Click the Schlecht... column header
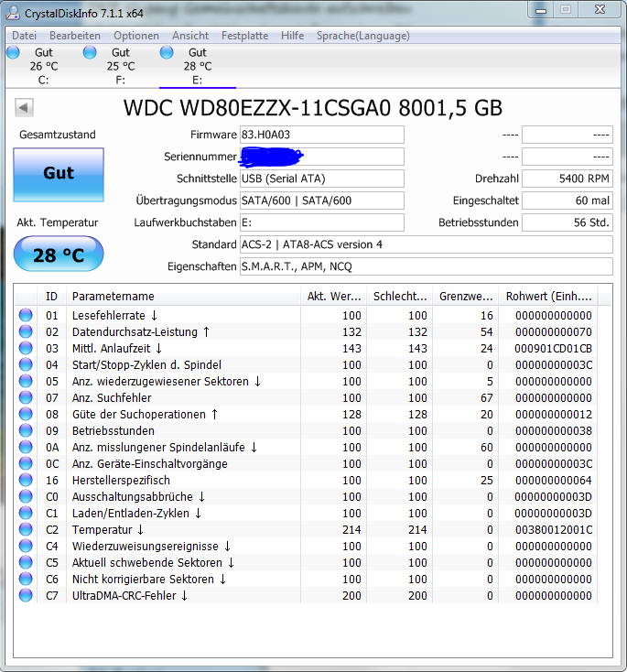The height and width of the screenshot is (672, 627). (x=400, y=296)
